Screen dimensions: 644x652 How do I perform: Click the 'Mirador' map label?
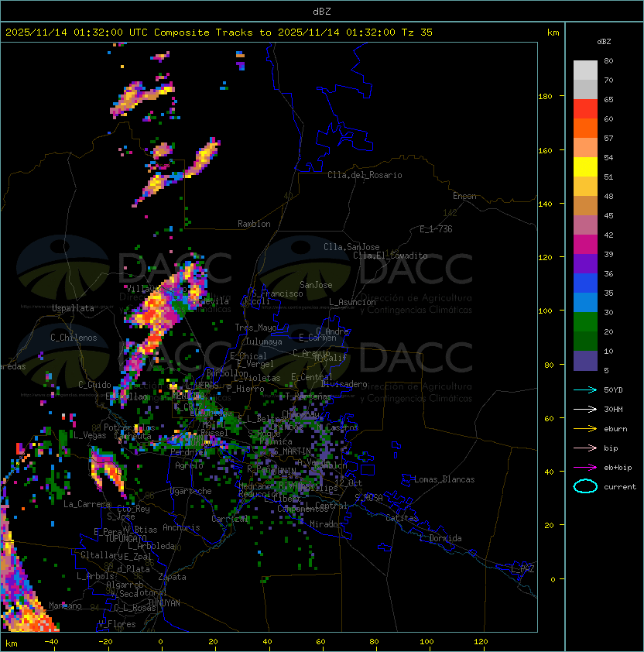point(327,524)
